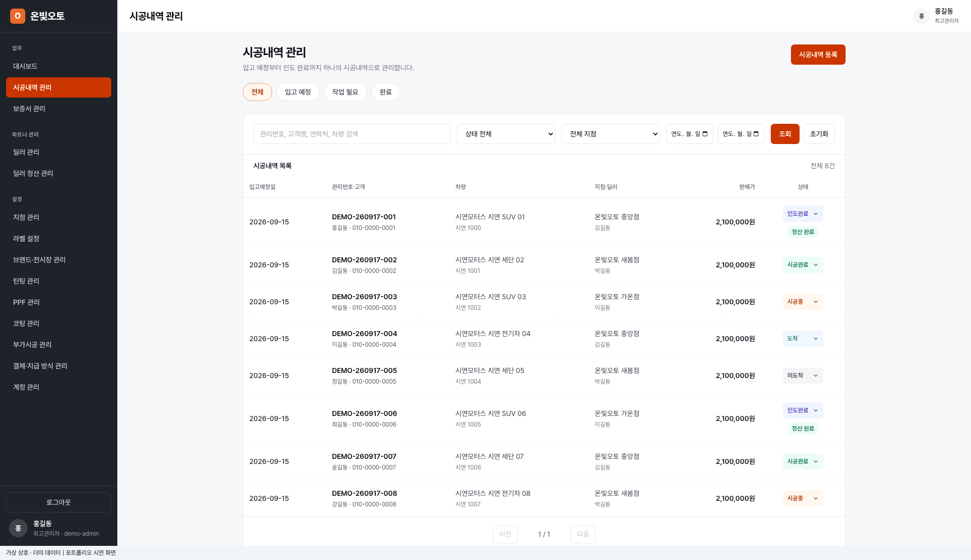Click 정산 완료 badge for DEMO-260917-006
This screenshot has width=971, height=560.
point(803,429)
